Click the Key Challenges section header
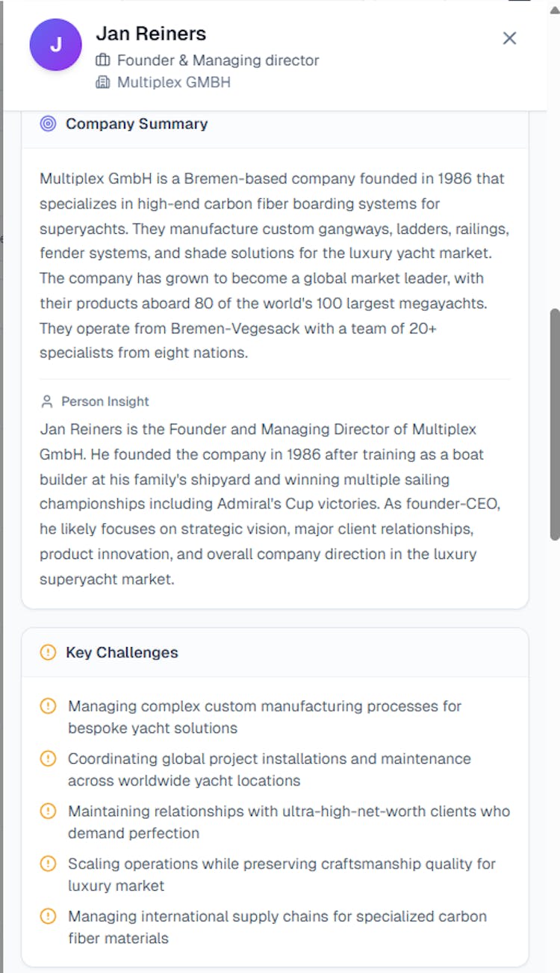Screen dimensions: 560x973 pos(122,652)
